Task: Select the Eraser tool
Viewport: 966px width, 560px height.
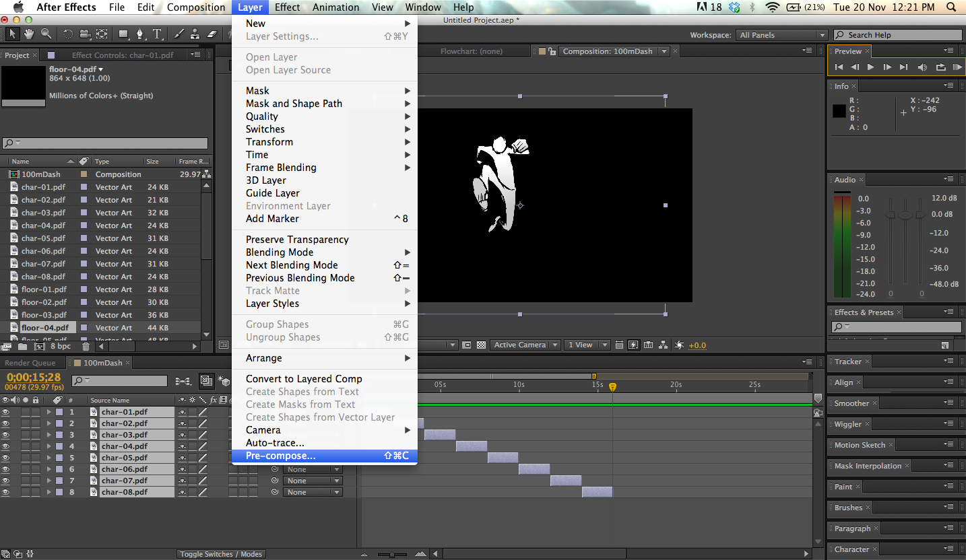Action: click(x=212, y=34)
